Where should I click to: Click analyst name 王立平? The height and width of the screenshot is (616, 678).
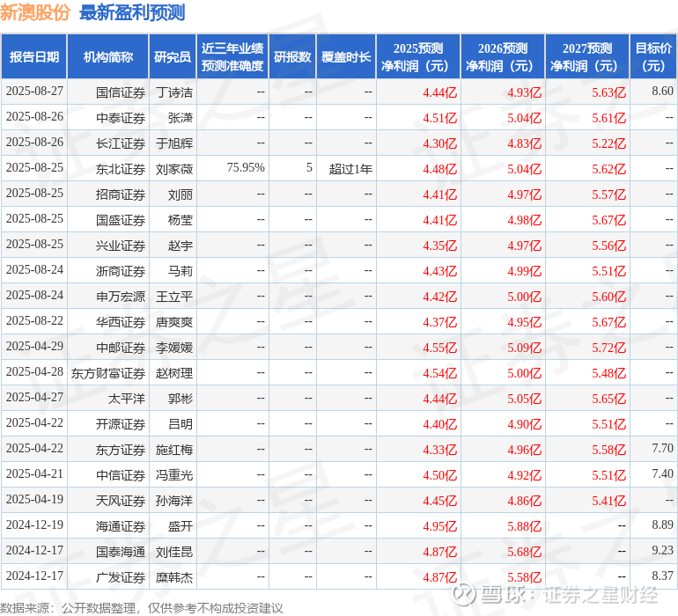click(x=174, y=297)
